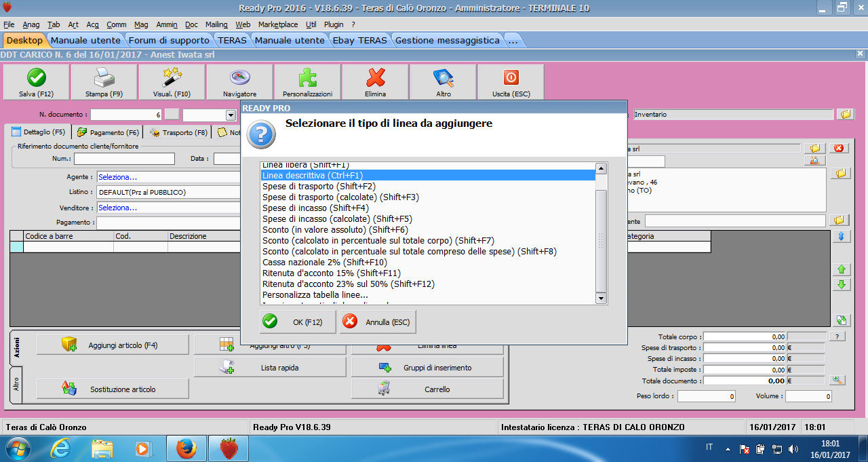Screen dimensions: 868x462
Task: Click Carrello button
Action: [x=427, y=389]
